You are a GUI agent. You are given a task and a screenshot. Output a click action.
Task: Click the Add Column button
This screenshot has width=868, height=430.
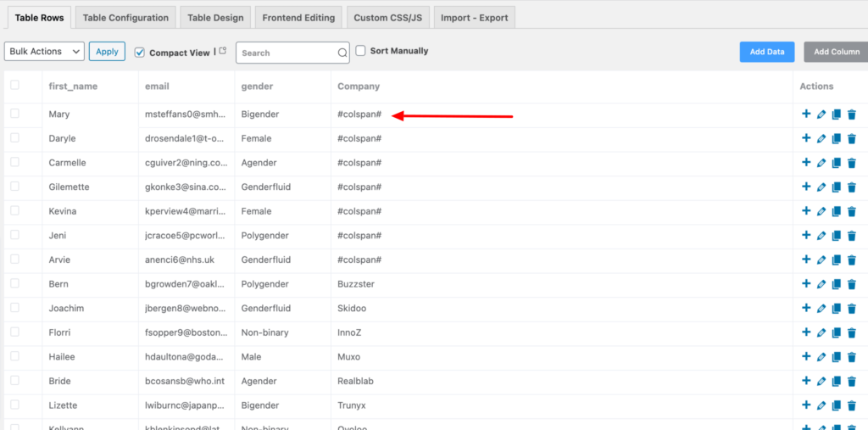click(x=836, y=52)
